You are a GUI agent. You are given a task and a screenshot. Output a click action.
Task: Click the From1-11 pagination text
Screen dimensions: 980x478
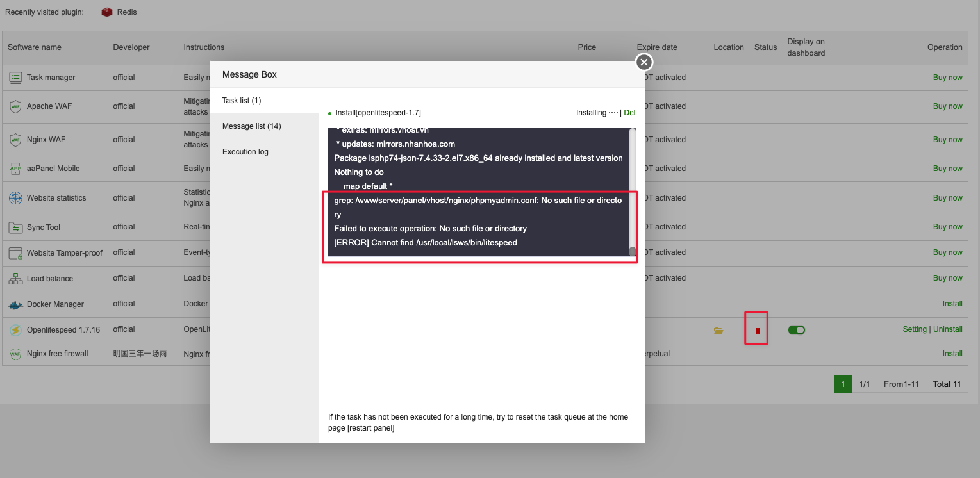point(901,384)
